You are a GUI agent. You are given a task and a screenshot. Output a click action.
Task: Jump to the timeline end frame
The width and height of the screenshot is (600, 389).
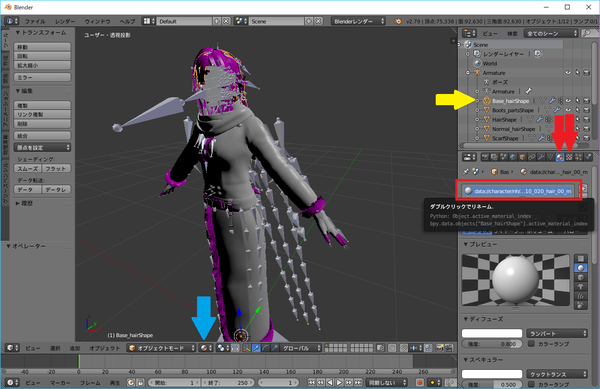click(x=358, y=382)
